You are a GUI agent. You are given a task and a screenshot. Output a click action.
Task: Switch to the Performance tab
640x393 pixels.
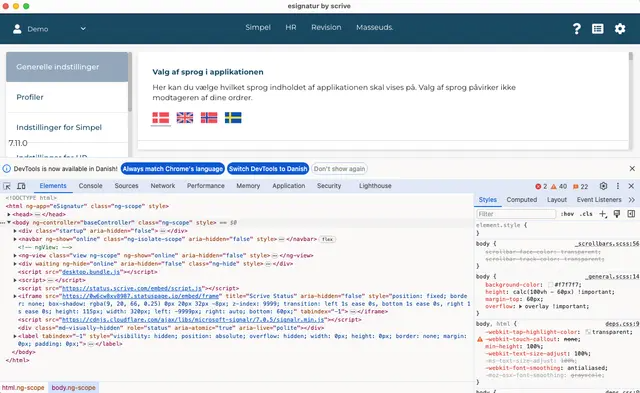point(206,186)
